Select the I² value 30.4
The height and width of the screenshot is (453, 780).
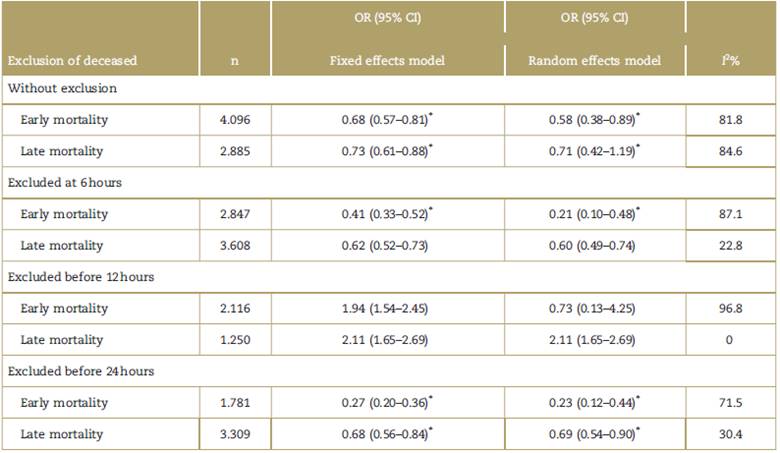pyautogui.click(x=729, y=434)
